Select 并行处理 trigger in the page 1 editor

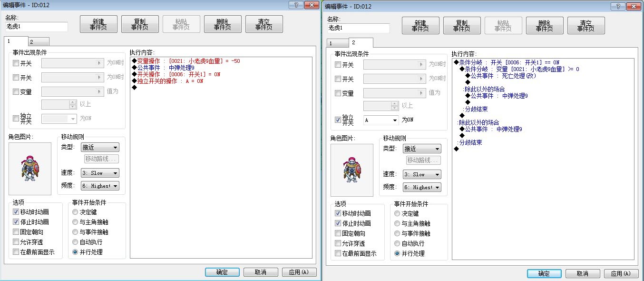tap(75, 252)
